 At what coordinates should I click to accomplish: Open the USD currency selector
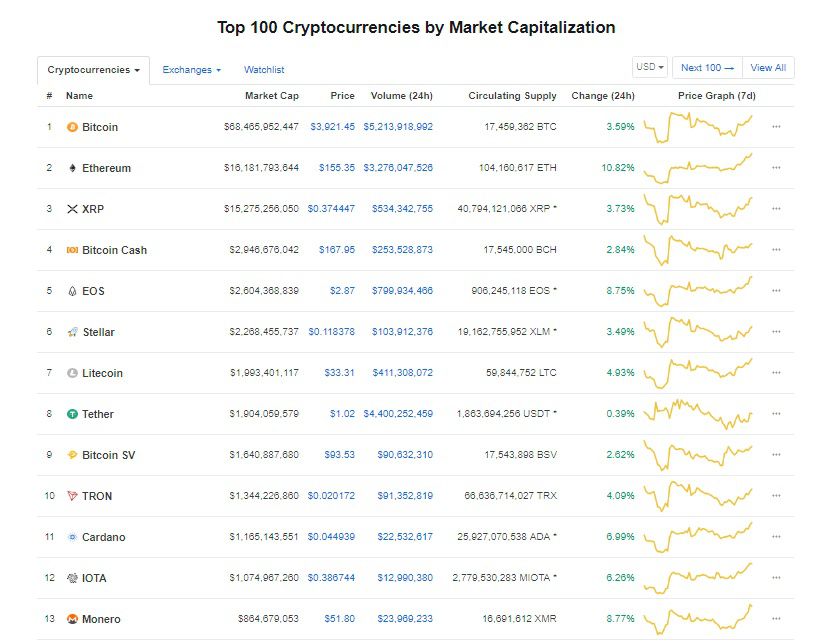(x=650, y=67)
